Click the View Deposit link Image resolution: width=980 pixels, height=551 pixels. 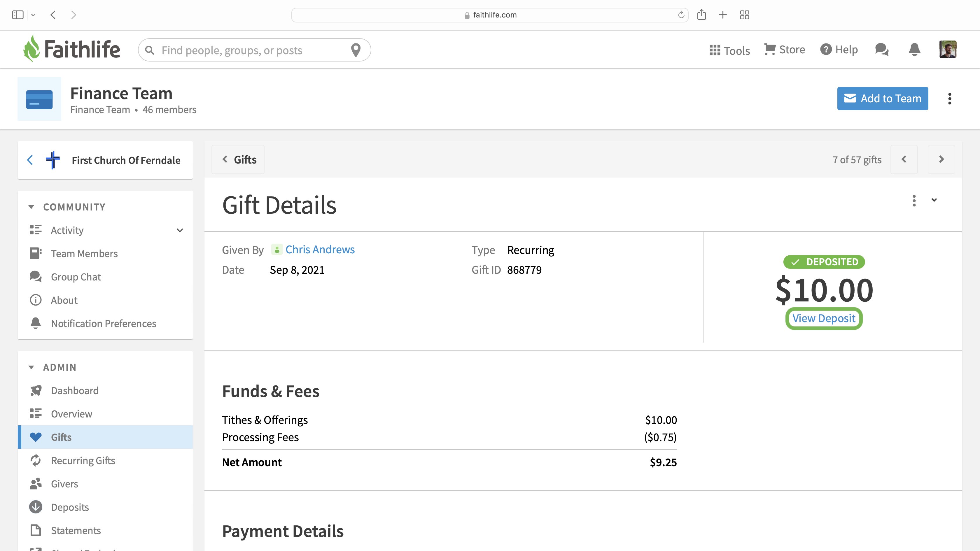tap(824, 318)
